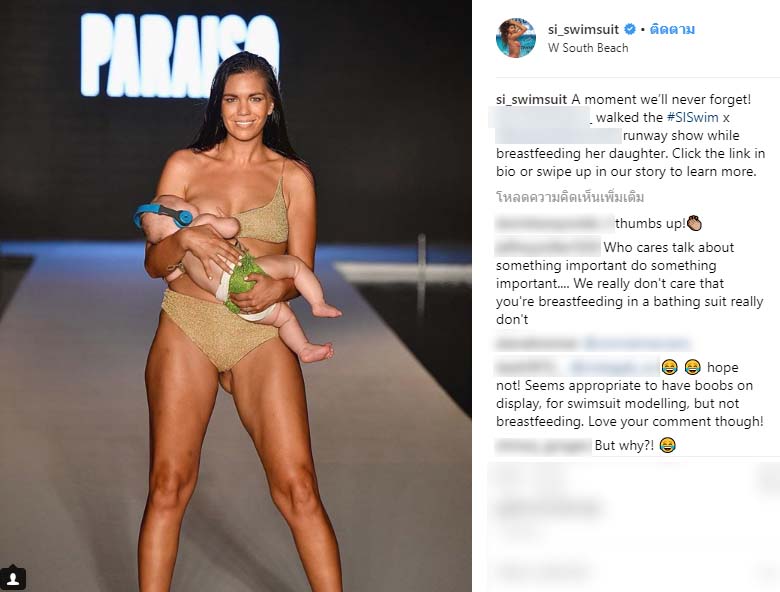Click first laughing emoji before 'hope'
This screenshot has height=592, width=780.
(670, 367)
